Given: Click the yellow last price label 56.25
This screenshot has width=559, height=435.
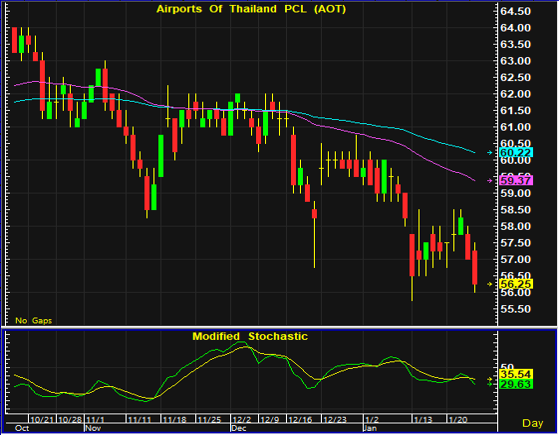Looking at the screenshot, I should pos(516,284).
